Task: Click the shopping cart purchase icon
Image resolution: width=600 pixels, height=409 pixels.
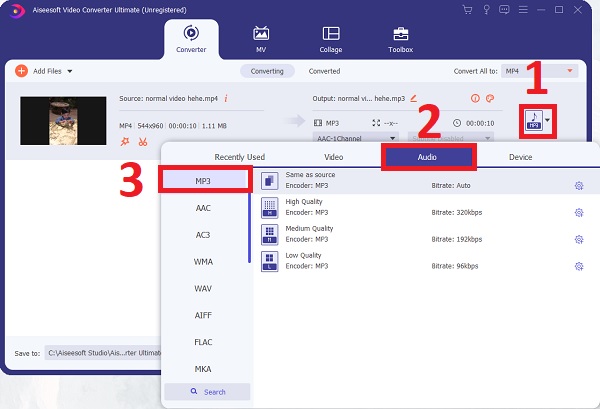Action: pos(467,10)
